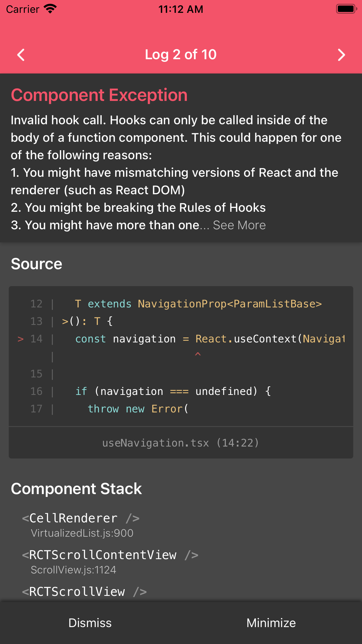This screenshot has height=644, width=362.
Task: Expand the Source section header
Action: pos(36,263)
